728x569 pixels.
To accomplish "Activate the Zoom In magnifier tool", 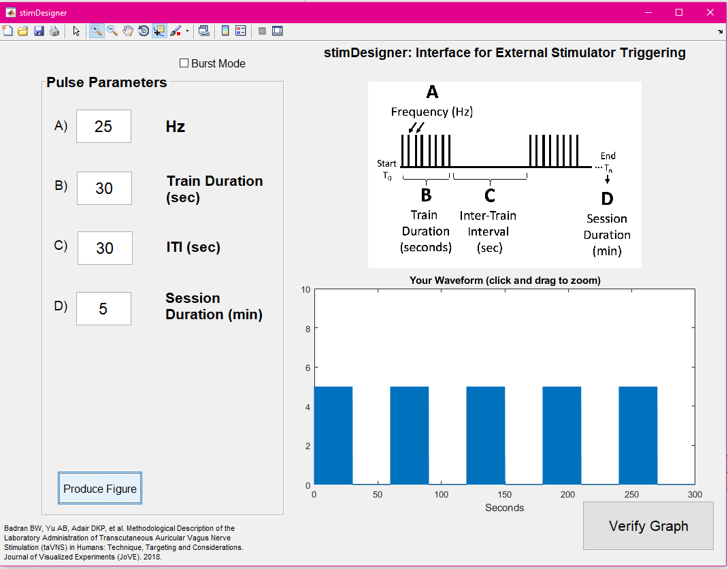I will click(x=97, y=31).
